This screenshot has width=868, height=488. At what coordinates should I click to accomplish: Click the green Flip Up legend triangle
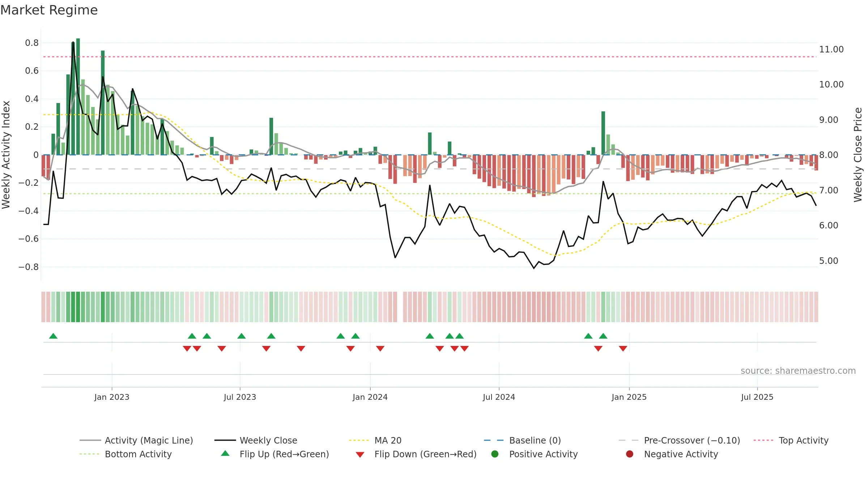click(x=225, y=453)
